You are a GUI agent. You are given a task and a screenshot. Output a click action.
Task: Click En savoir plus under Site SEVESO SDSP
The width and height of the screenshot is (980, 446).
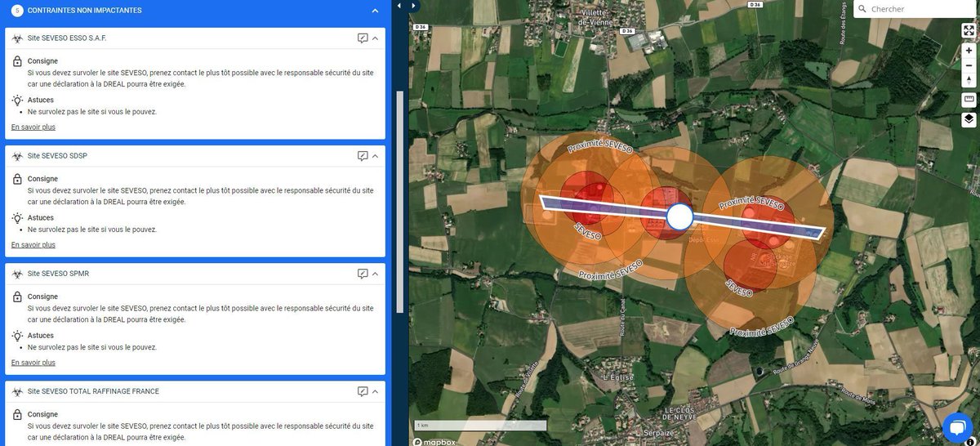coord(33,244)
